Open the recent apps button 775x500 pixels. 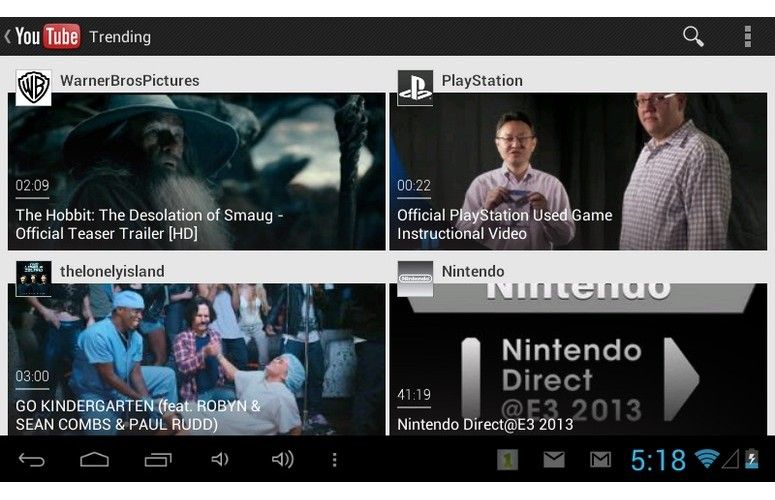click(x=158, y=460)
